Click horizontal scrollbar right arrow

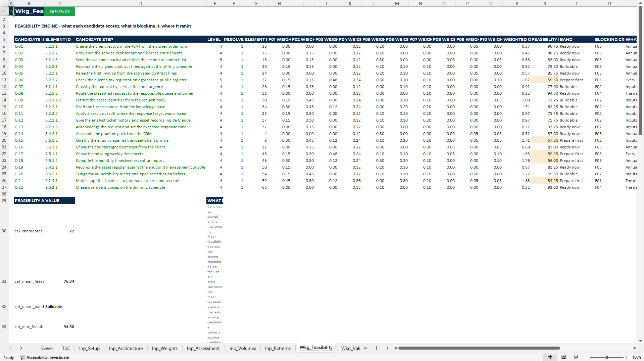point(635,348)
